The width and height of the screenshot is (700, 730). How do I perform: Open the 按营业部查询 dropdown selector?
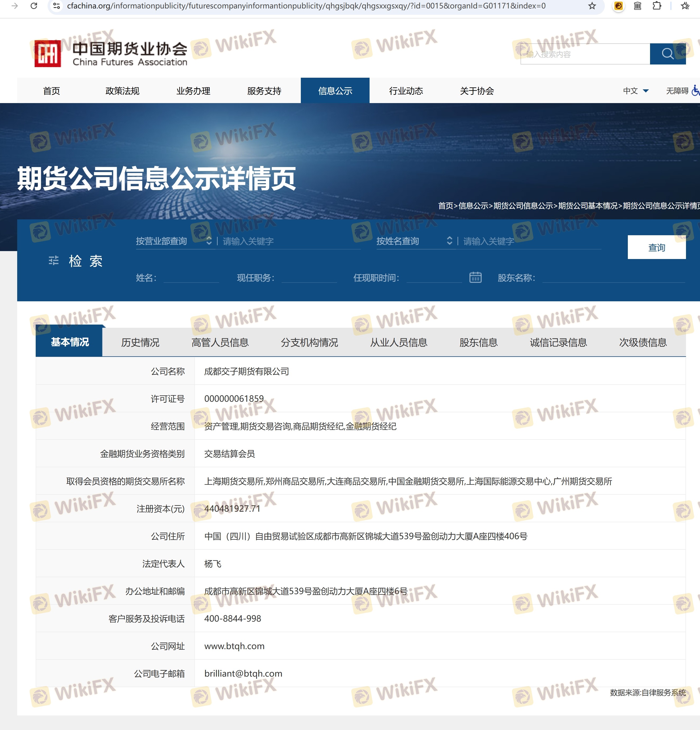tap(173, 241)
